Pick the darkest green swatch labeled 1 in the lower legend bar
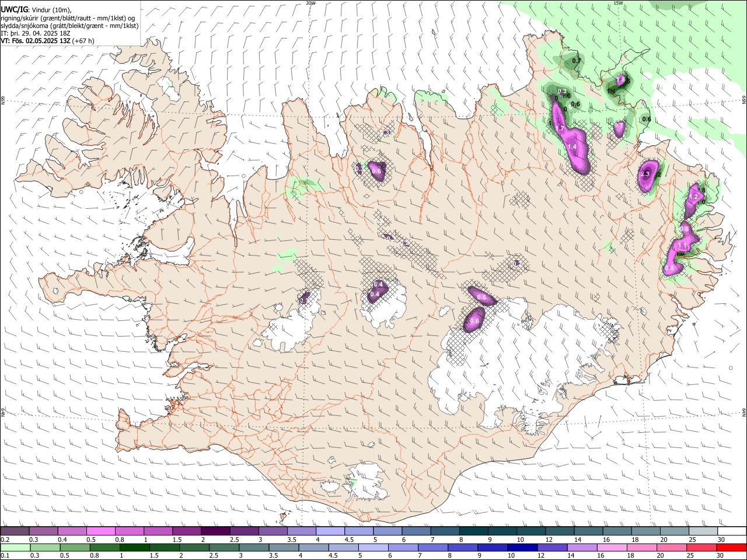Screen dimensions: 747x560 click(135, 547)
